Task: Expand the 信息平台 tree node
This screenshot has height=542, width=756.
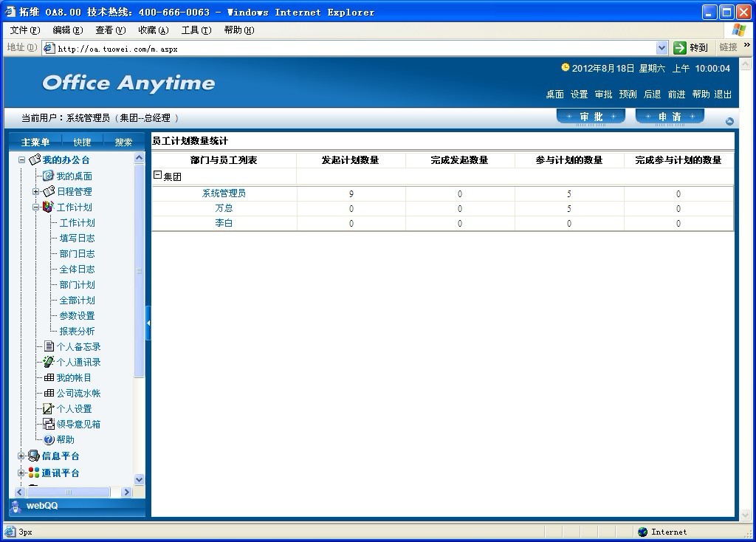Action: tap(21, 456)
